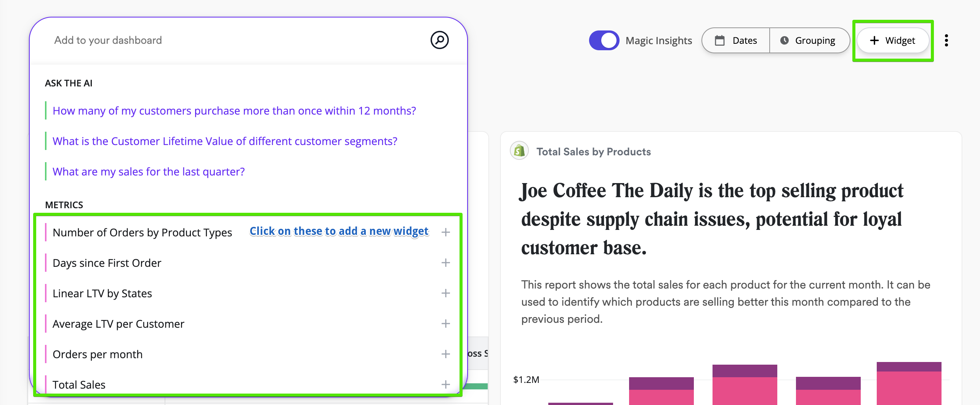Select Linear LTV by States metric
The image size is (980, 405).
(x=102, y=293)
